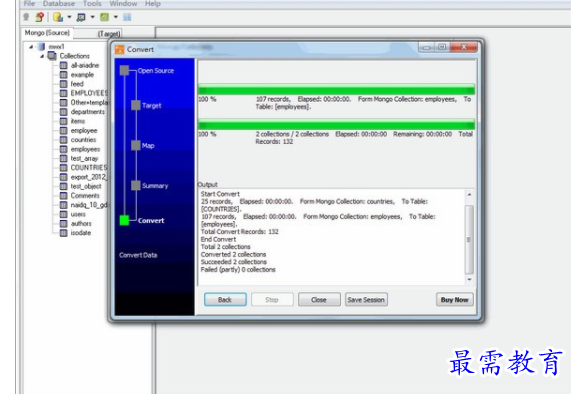Click the light blue grid toolbar icon
This screenshot has height=394, width=571.
click(127, 17)
